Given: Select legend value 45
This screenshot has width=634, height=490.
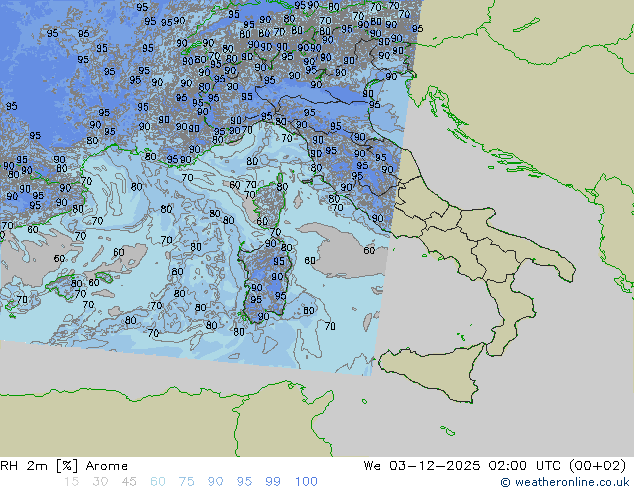Looking at the screenshot, I should 129,482.
